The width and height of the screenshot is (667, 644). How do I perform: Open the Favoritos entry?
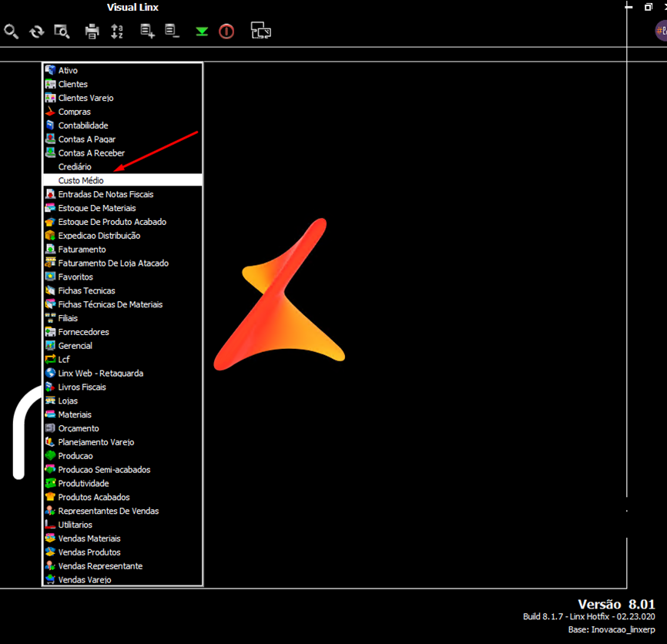click(x=122, y=277)
